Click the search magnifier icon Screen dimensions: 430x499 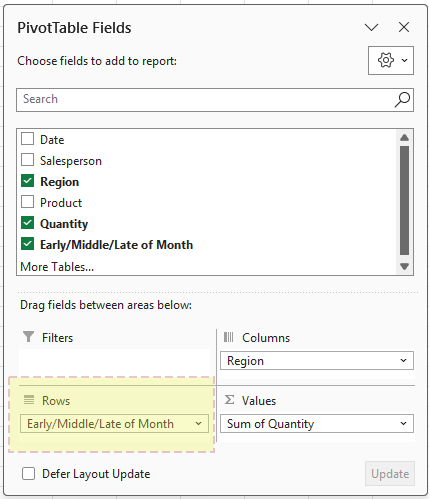(x=402, y=100)
